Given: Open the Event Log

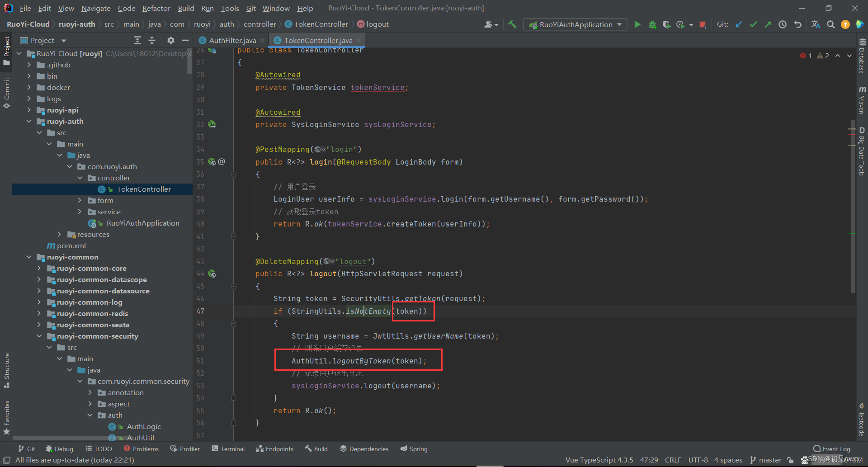Looking at the screenshot, I should click(832, 449).
